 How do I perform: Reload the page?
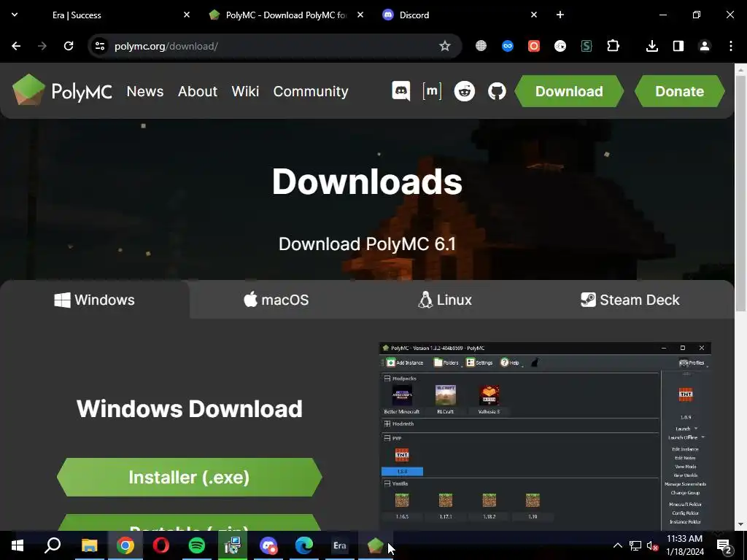click(69, 46)
